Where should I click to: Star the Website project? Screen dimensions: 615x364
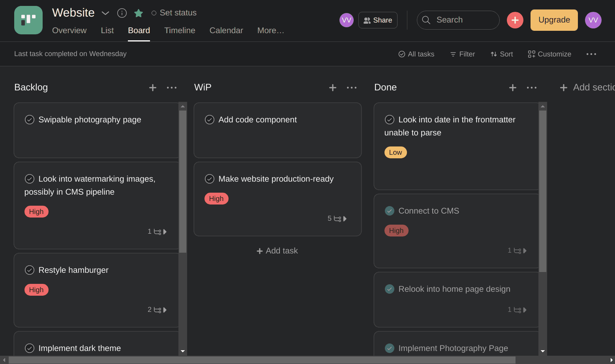point(138,13)
